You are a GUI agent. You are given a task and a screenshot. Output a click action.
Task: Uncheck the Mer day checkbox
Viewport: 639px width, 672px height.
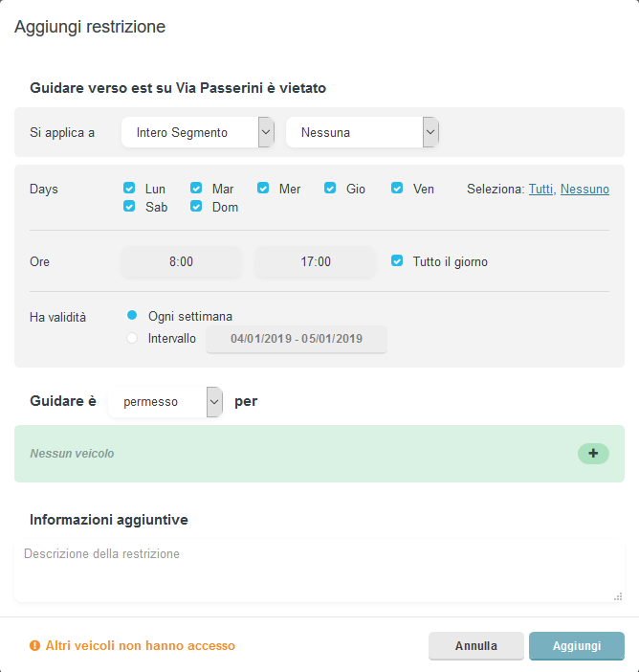263,189
